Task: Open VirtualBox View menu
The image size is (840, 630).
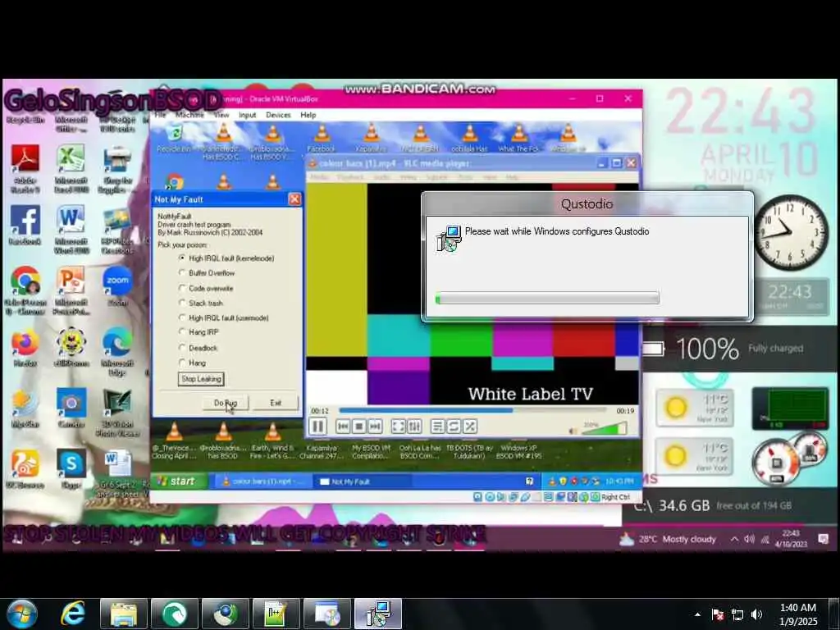Action: 221,115
